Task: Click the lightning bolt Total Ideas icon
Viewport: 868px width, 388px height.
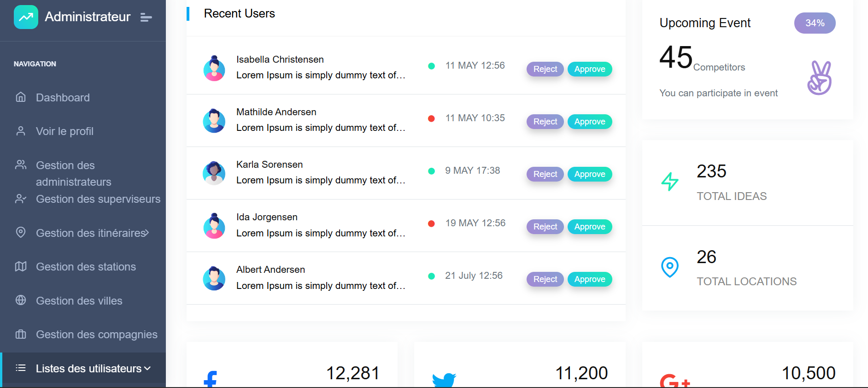Action: (x=670, y=182)
